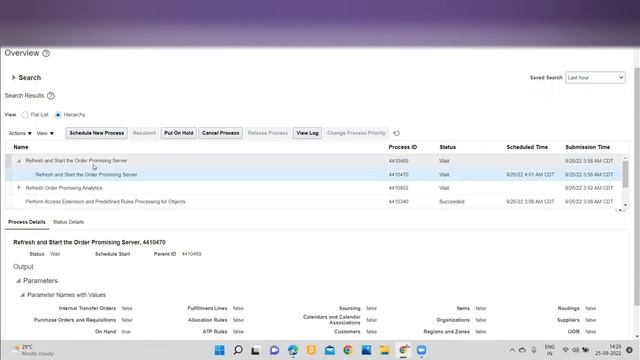
Task: Sort by the Submission Time column header
Action: [587, 147]
